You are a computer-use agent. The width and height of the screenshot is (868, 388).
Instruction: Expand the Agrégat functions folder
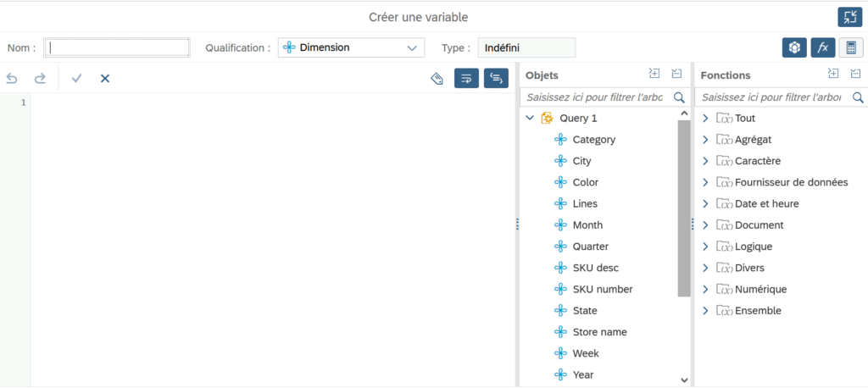(705, 140)
